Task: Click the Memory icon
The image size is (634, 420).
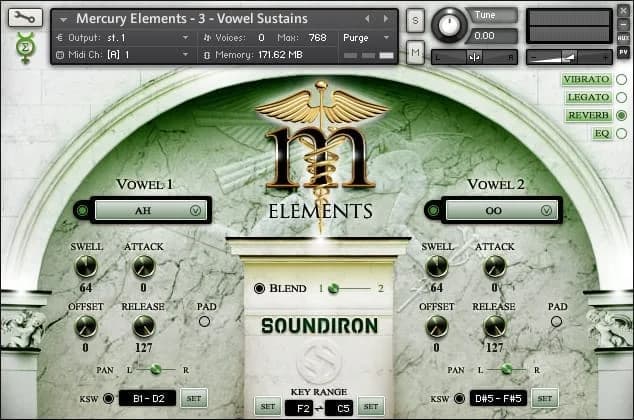Action: coord(207,55)
